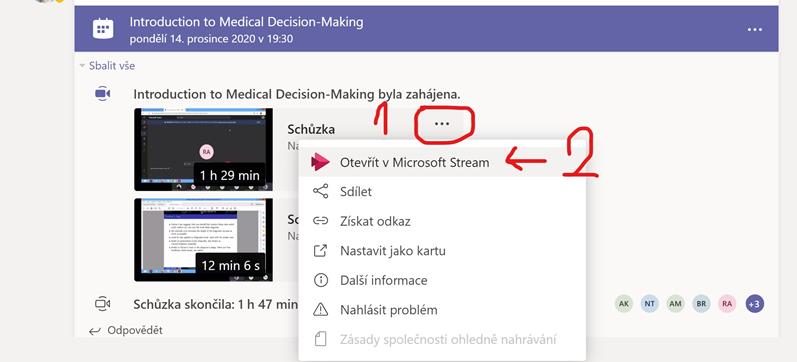The image size is (797, 362).
Task: Click the share icon beside Sdílet
Action: point(321,192)
